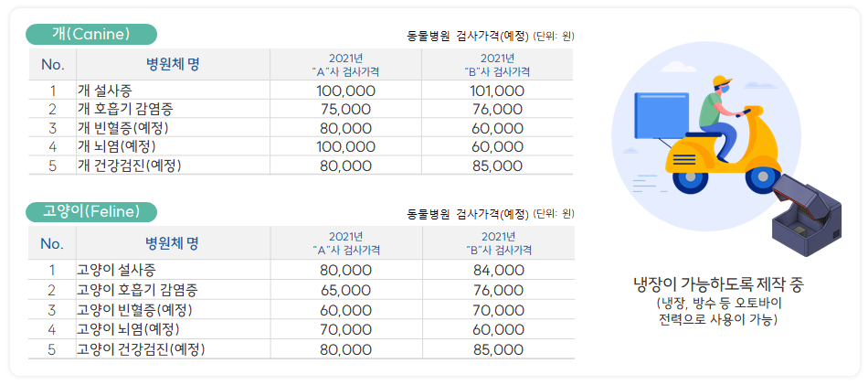
Task: Click the 84,000 price in feline table
Action: (x=498, y=270)
